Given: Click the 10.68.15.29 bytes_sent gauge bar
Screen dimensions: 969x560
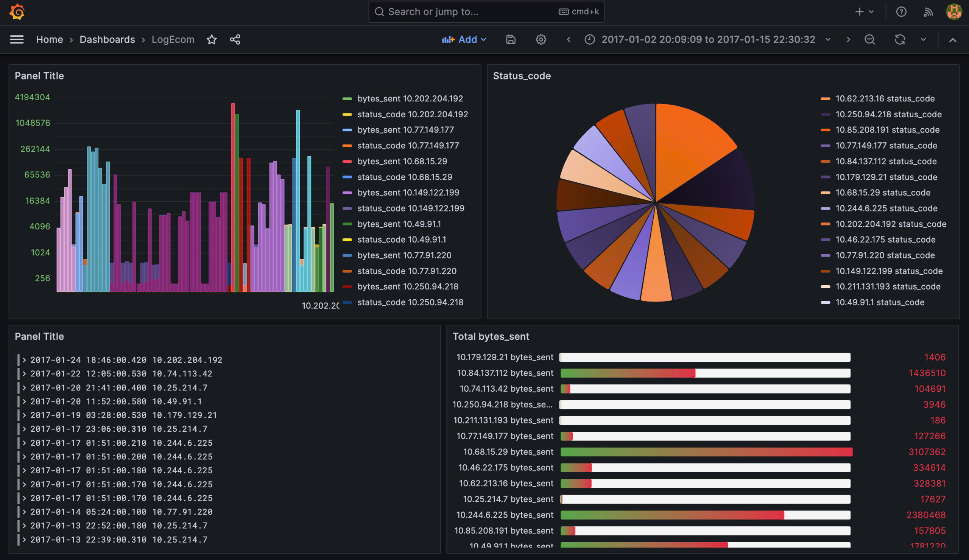Looking at the screenshot, I should coord(706,452).
